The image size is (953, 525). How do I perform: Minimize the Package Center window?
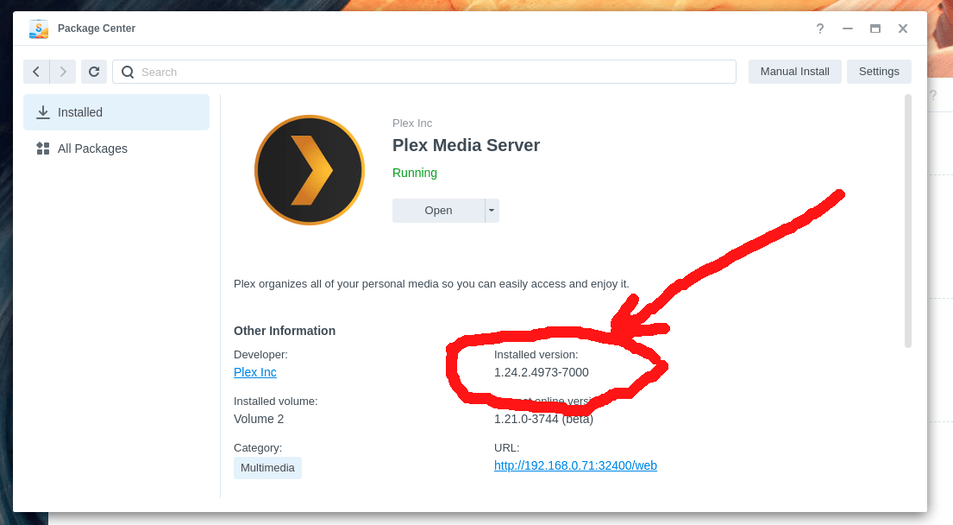click(x=847, y=29)
